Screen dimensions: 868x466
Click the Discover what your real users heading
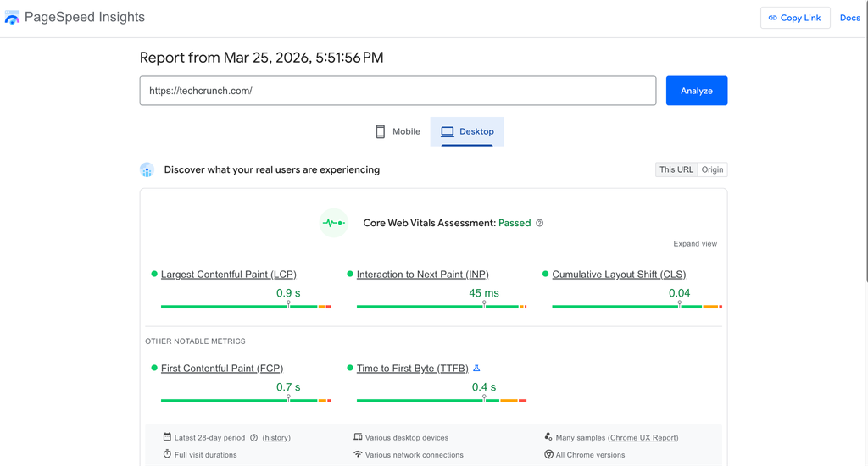pyautogui.click(x=272, y=170)
